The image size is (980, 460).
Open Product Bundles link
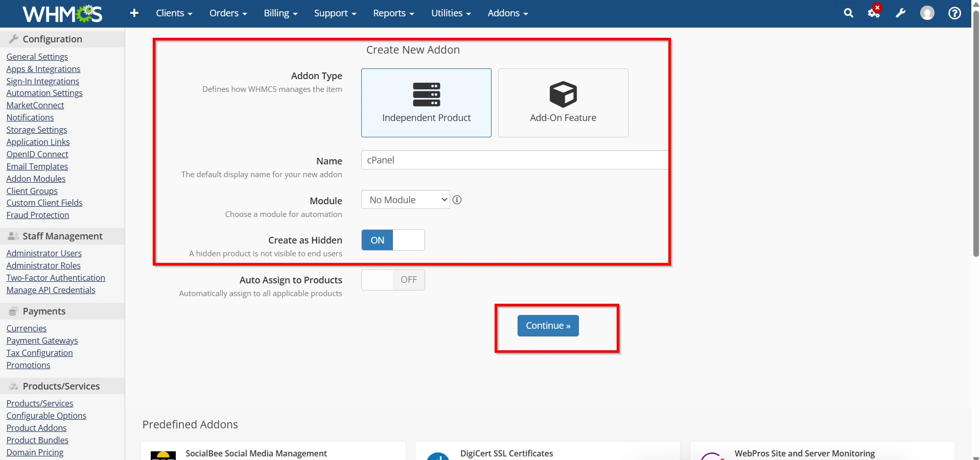coord(37,440)
